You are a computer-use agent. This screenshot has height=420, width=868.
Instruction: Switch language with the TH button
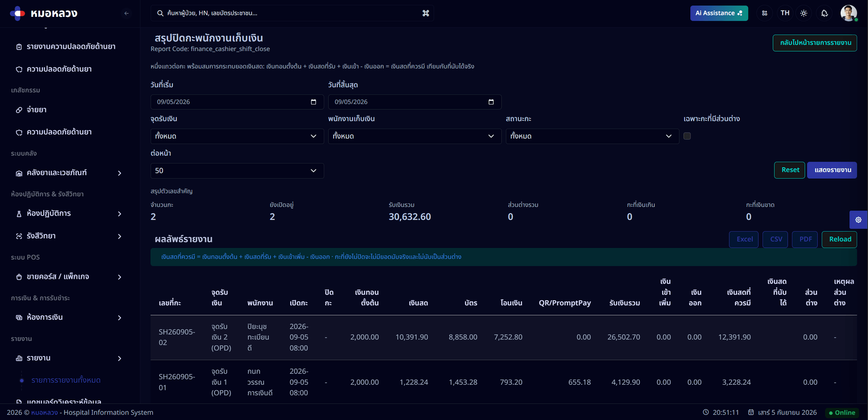tap(785, 13)
